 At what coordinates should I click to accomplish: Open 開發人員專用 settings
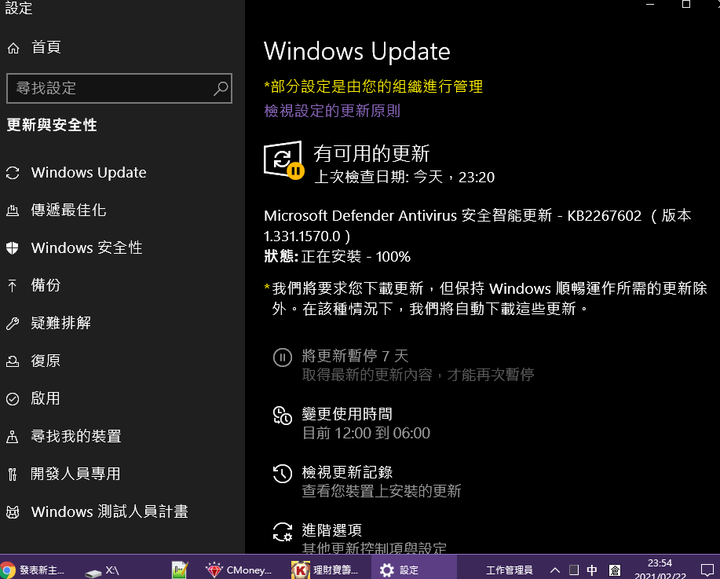[x=76, y=474]
